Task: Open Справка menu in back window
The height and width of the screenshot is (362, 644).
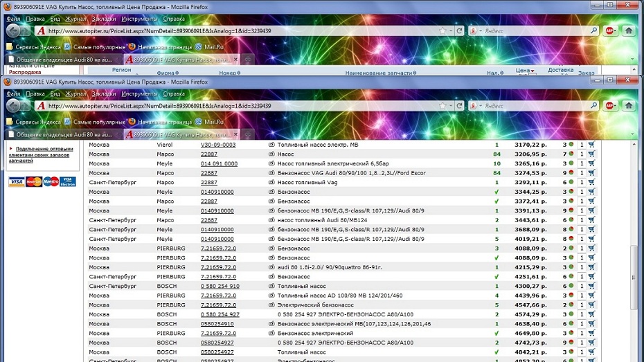Action: [x=174, y=19]
